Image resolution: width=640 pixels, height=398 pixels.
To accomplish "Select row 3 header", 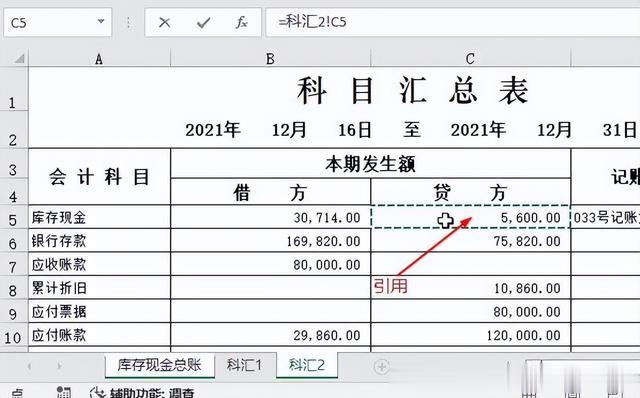I will [13, 163].
